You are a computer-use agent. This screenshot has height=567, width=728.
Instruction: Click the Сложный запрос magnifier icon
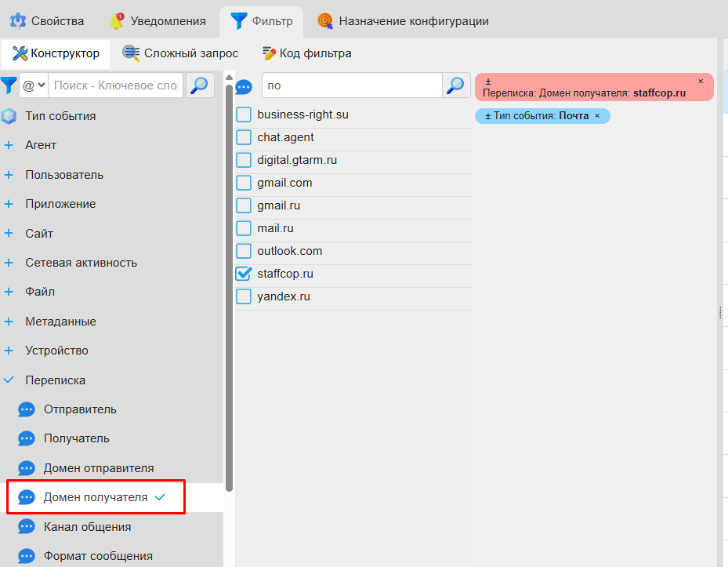tap(131, 53)
